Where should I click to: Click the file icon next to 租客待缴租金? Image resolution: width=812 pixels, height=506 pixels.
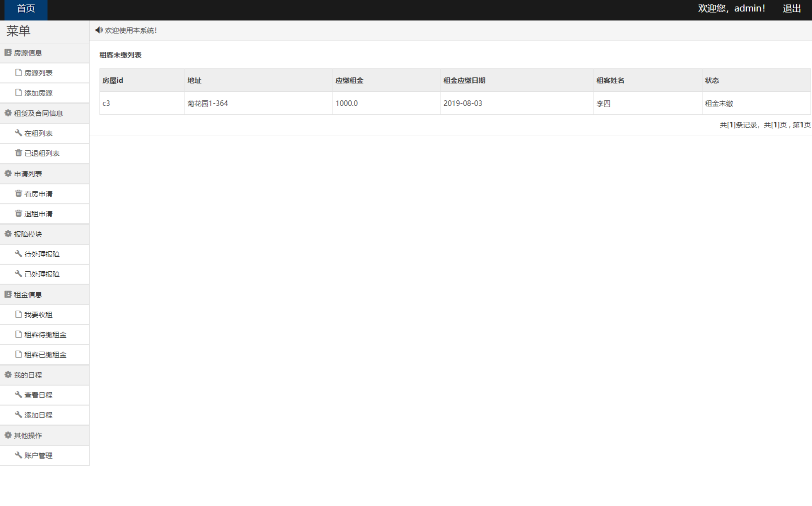click(18, 334)
